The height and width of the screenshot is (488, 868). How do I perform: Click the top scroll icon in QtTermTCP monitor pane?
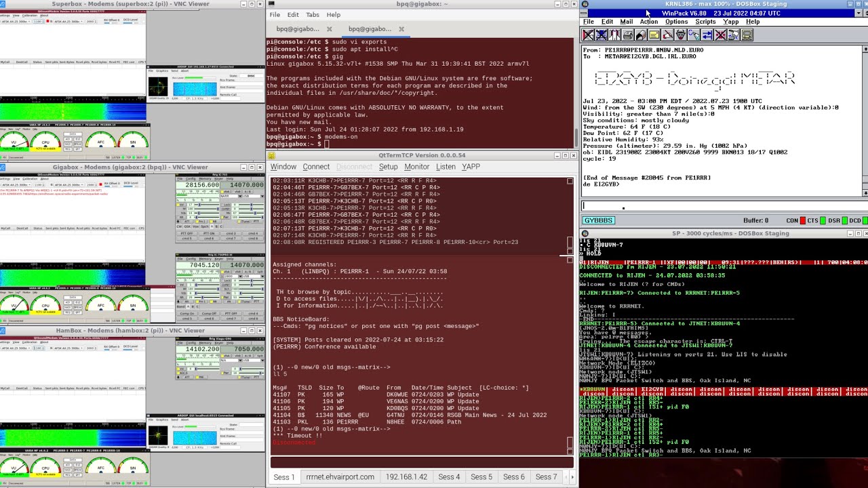(x=570, y=181)
